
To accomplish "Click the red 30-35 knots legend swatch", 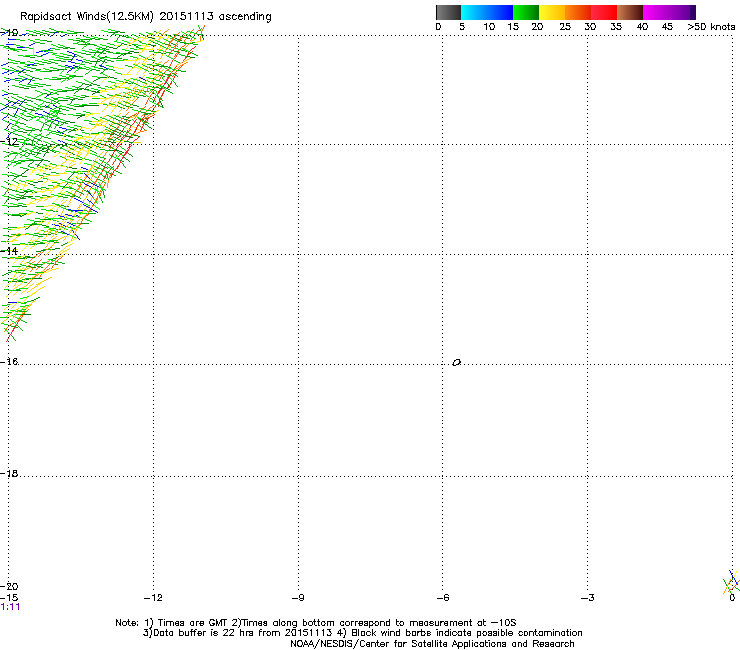I will pos(604,12).
